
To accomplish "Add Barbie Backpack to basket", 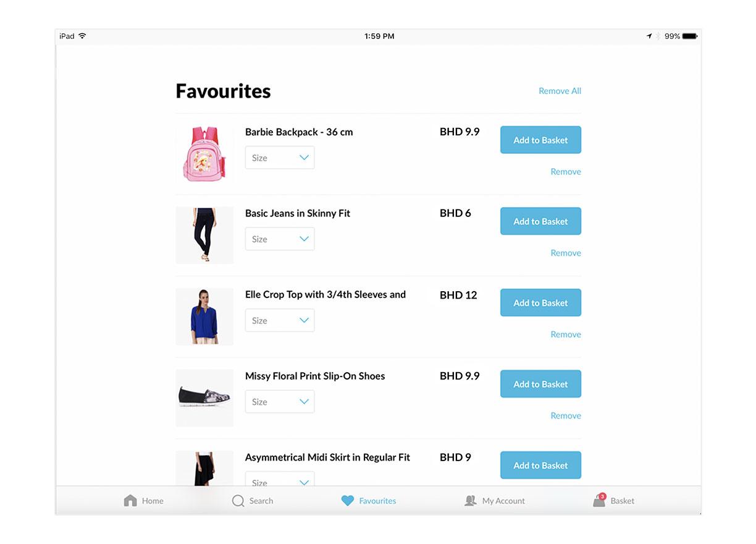I will (540, 140).
